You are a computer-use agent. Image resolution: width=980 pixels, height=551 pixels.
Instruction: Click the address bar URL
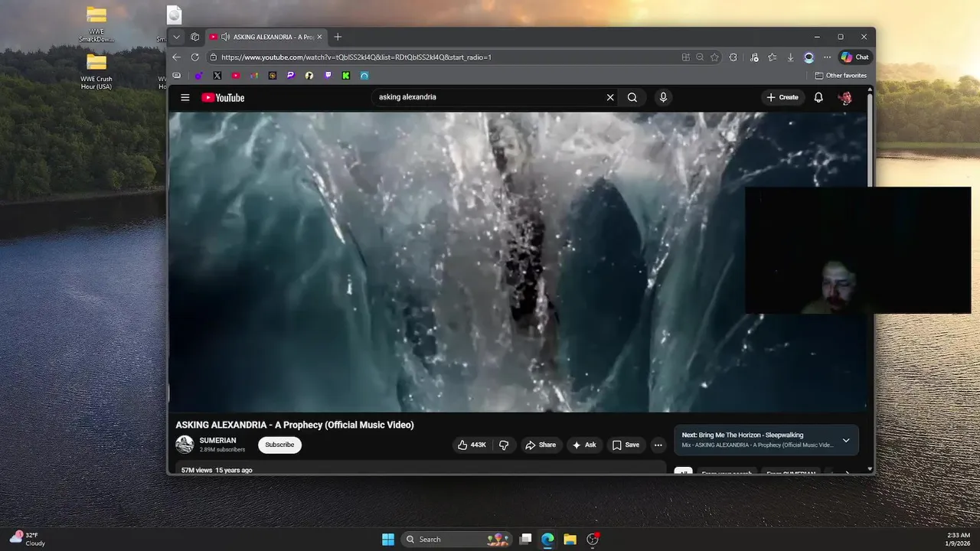pyautogui.click(x=356, y=57)
